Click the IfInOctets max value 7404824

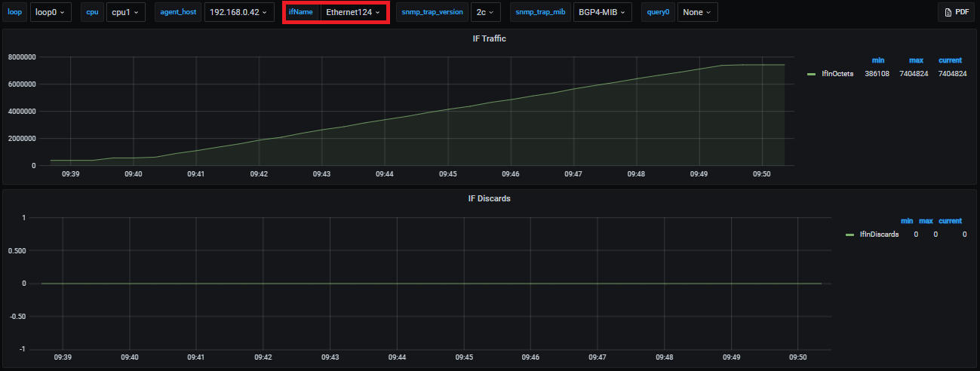coord(914,74)
